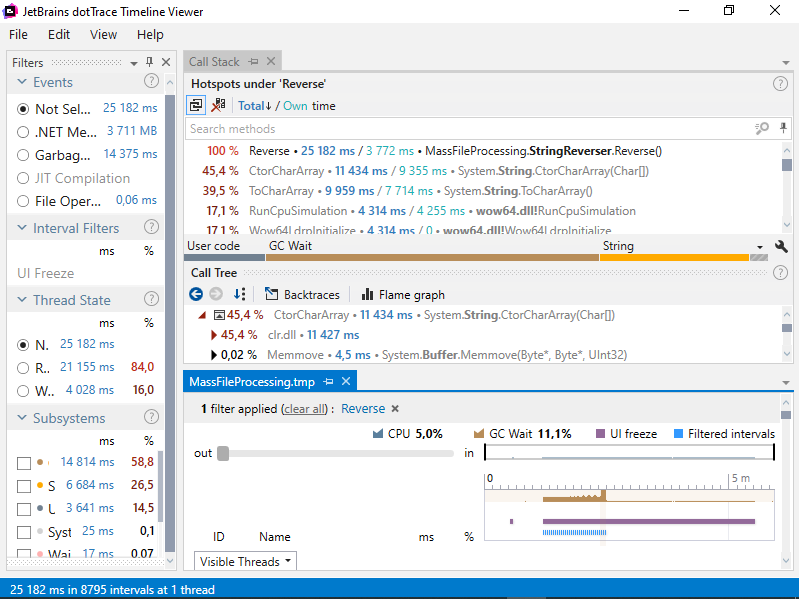Click the orange String subsystem bar segment
This screenshot has height=599, width=799.
[x=674, y=258]
